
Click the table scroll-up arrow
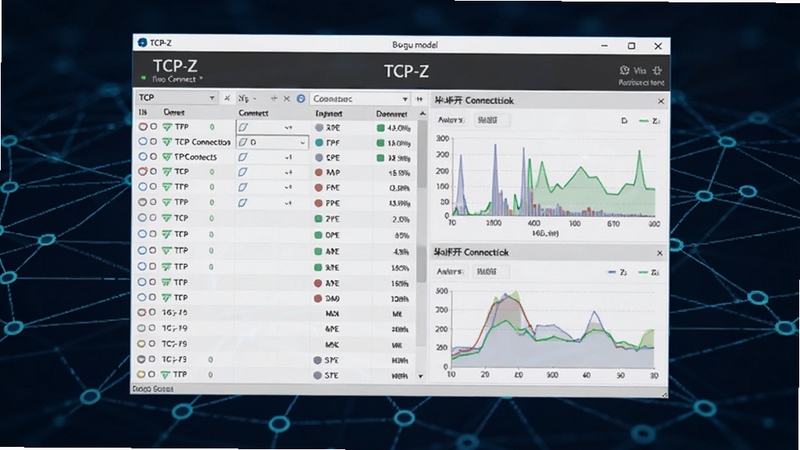[x=422, y=114]
